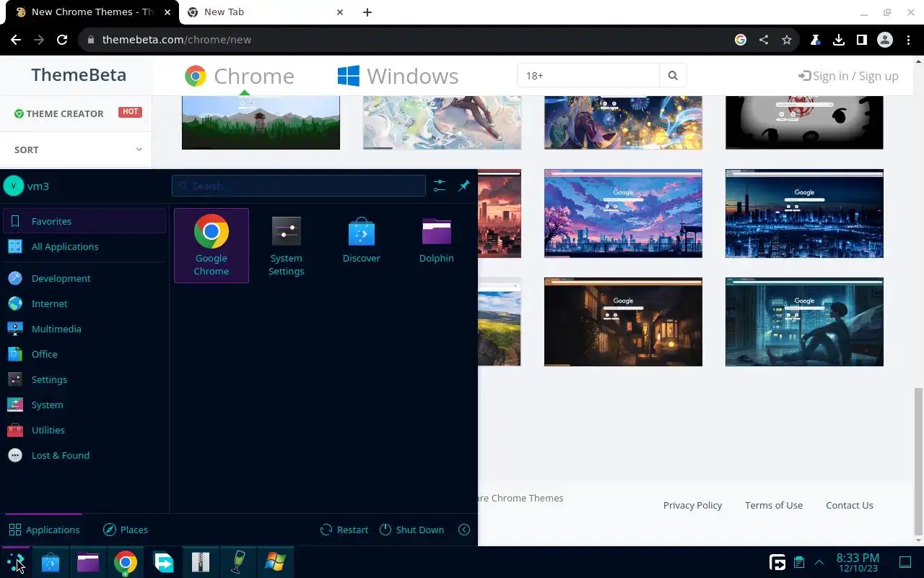Image resolution: width=924 pixels, height=578 pixels.
Task: Click the launcher Search field
Action: point(299,186)
